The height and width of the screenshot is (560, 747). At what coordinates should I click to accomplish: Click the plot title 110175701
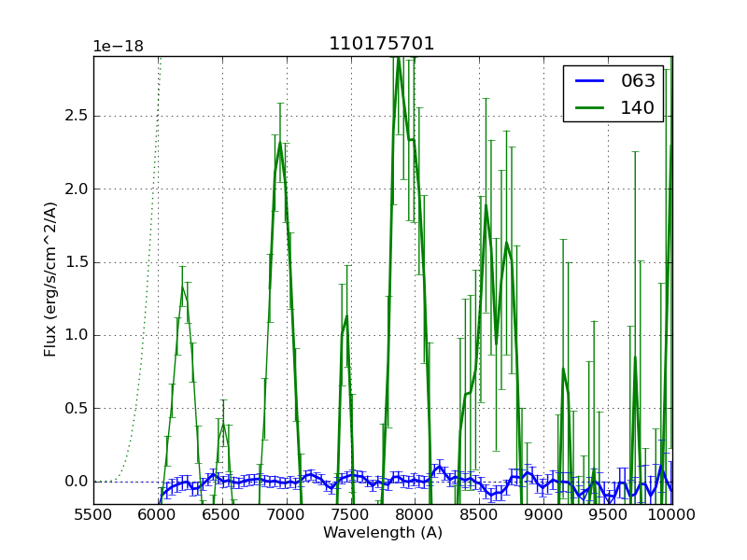click(381, 44)
